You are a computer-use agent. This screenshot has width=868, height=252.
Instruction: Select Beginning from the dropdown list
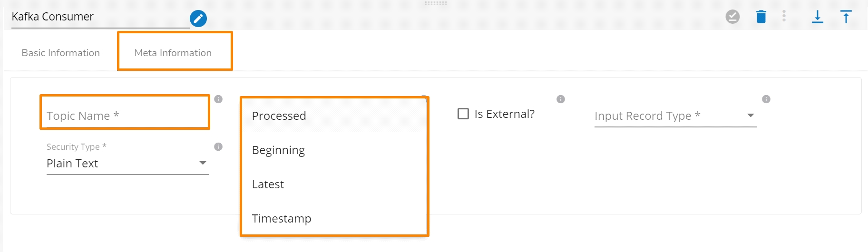(279, 150)
